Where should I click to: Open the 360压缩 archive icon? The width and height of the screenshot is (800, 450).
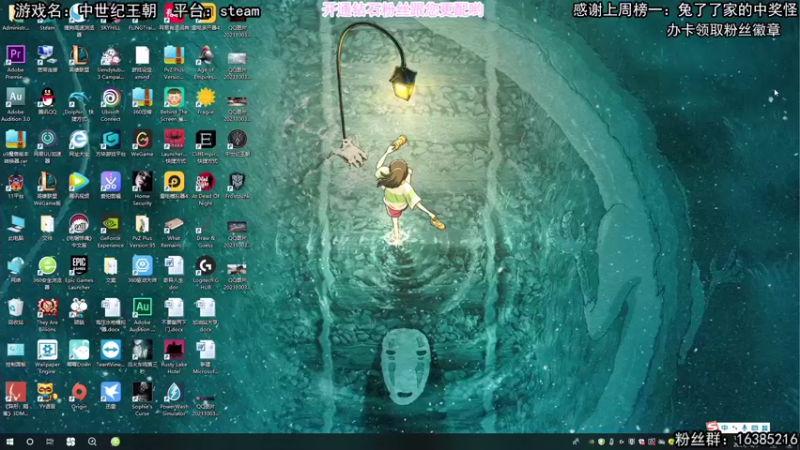pos(142,97)
